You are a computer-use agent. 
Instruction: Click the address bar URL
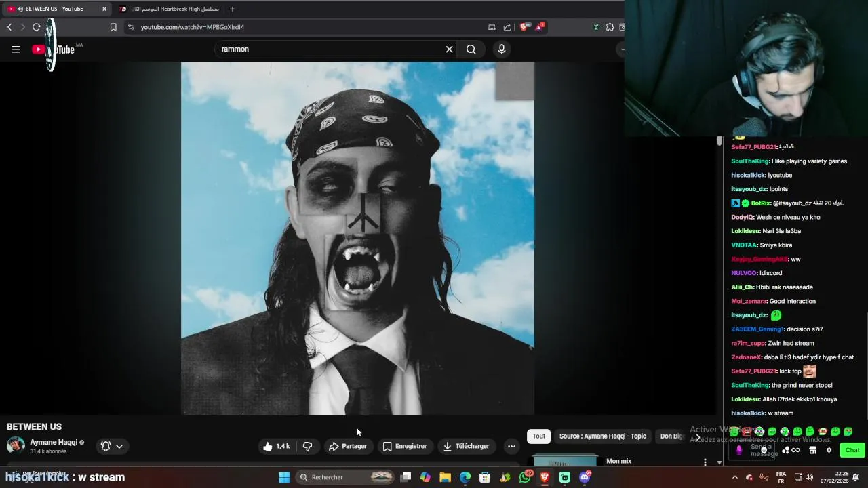point(193,27)
